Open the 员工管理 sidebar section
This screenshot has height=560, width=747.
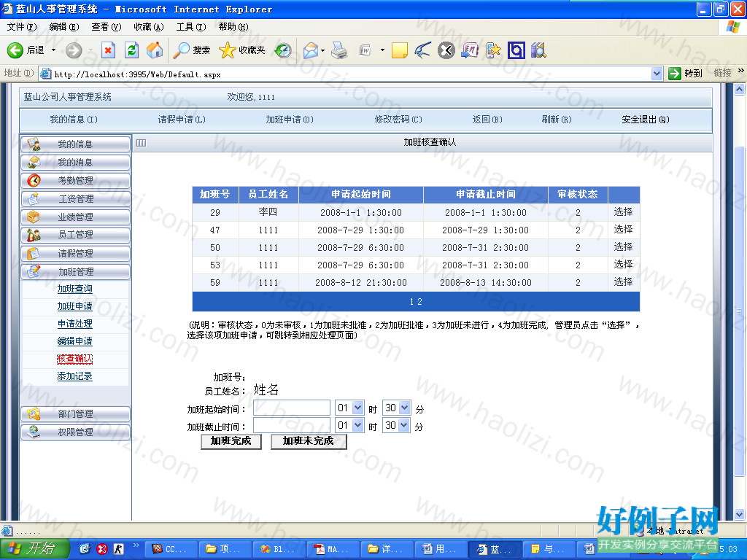[75, 235]
